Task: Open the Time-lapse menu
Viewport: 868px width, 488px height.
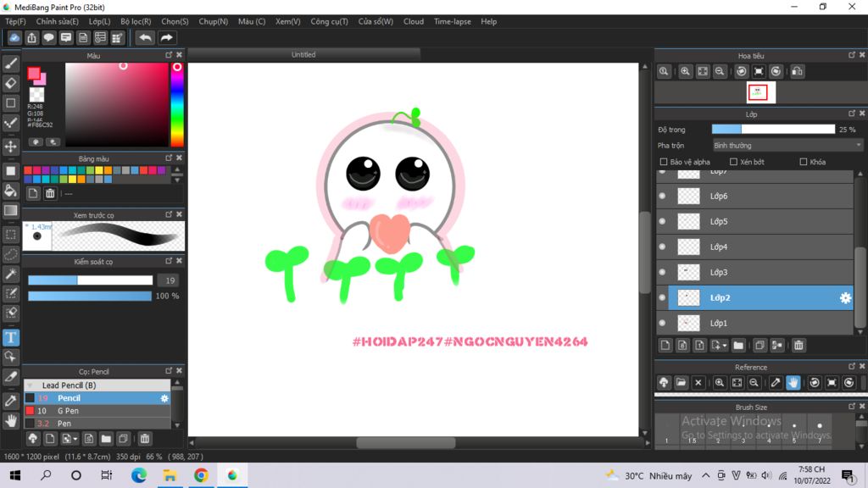Action: 453,21
